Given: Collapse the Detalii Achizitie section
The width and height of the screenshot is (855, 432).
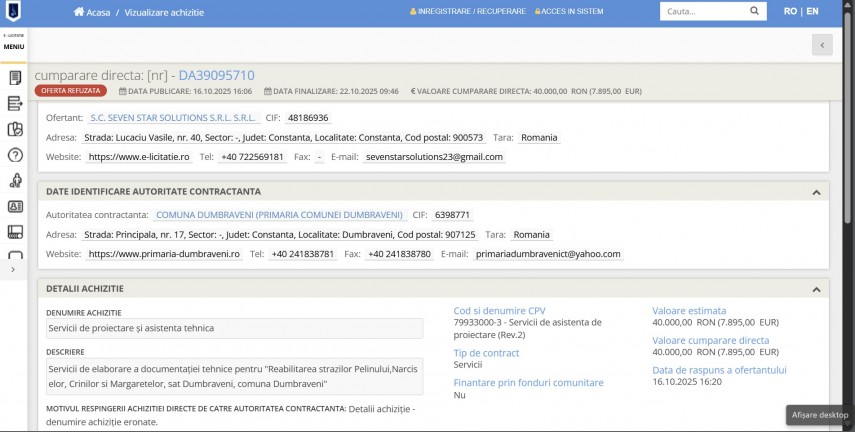Looking at the screenshot, I should click(816, 289).
